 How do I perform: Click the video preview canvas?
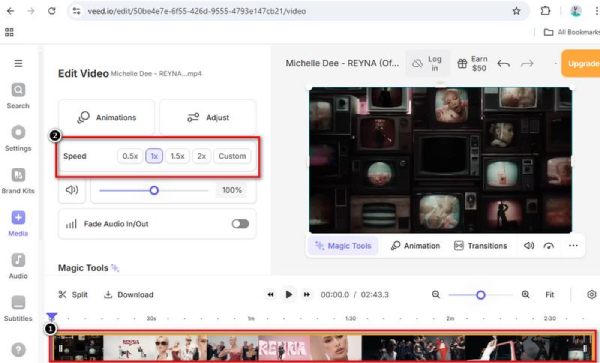(x=440, y=160)
